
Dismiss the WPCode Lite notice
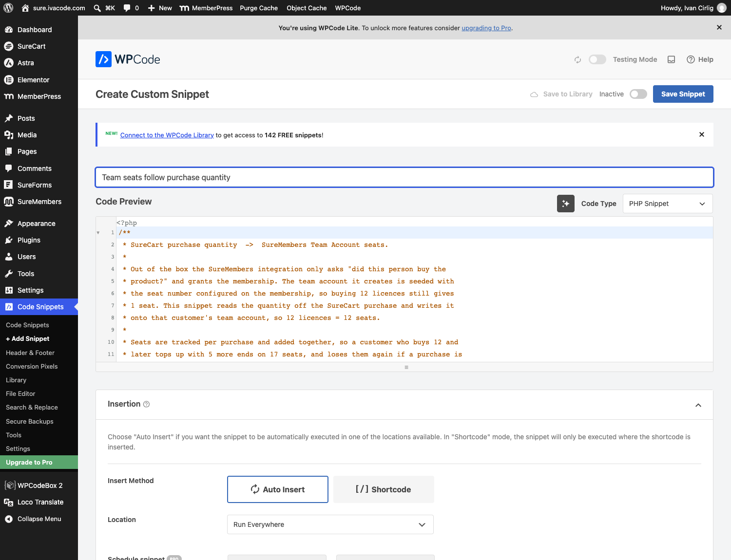[719, 27]
